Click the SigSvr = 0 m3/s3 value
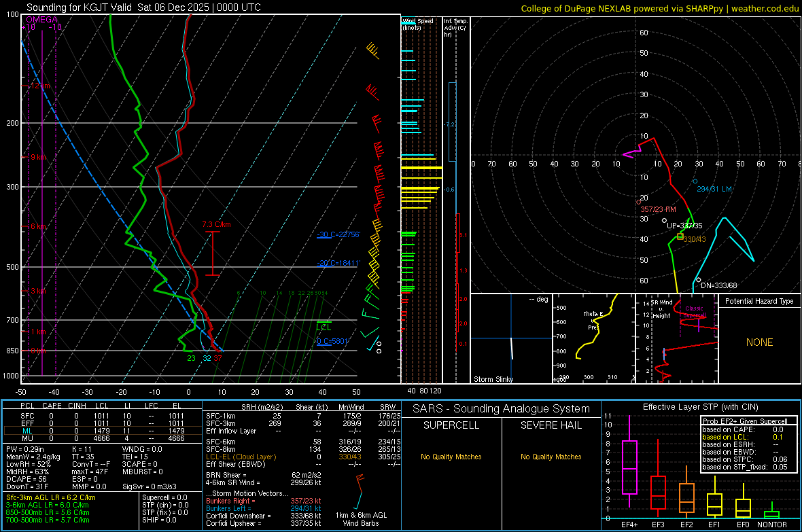The height and width of the screenshot is (532, 802). coord(150,486)
